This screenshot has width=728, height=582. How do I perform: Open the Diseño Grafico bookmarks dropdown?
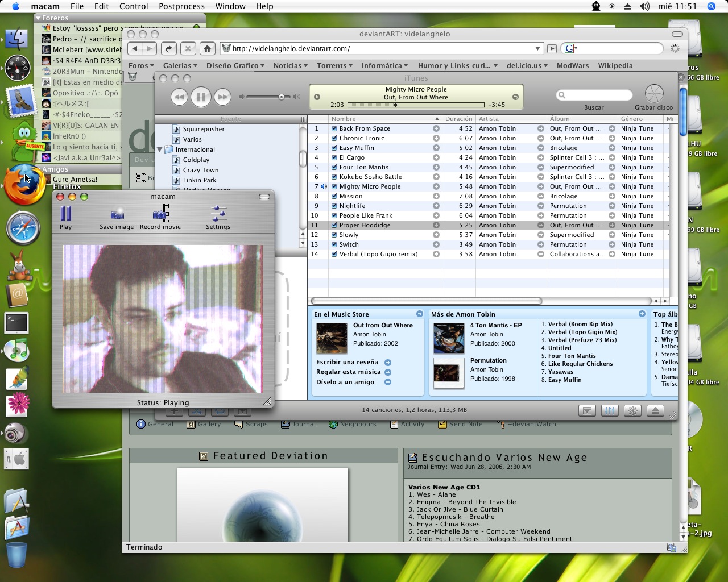click(x=235, y=66)
